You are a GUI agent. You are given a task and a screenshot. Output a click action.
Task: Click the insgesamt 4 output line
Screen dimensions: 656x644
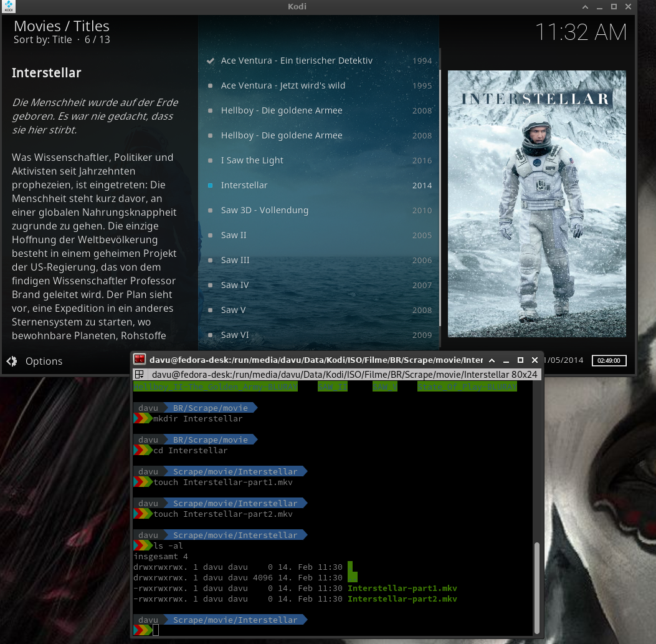tap(161, 557)
